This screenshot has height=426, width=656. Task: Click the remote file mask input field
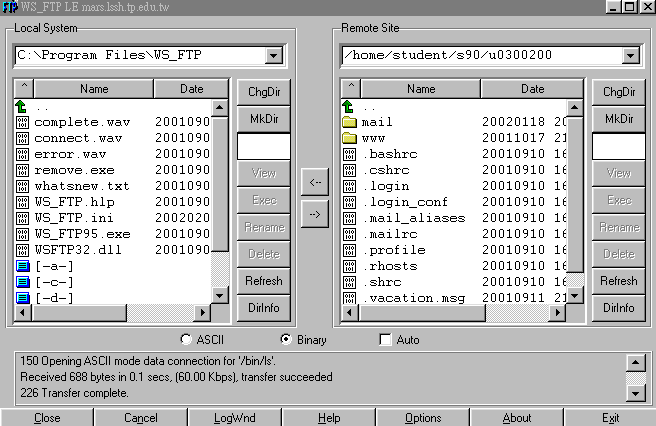coord(618,146)
